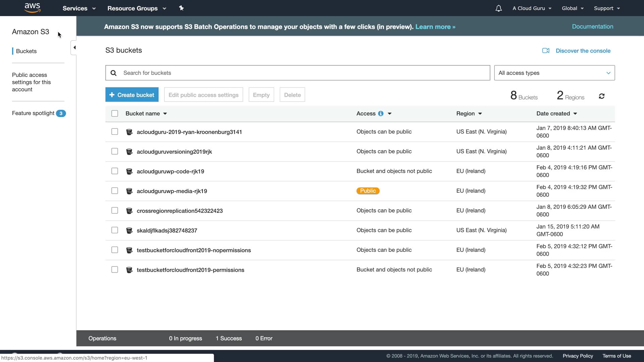Click the refresh buckets icon
The width and height of the screenshot is (644, 362).
(x=601, y=96)
